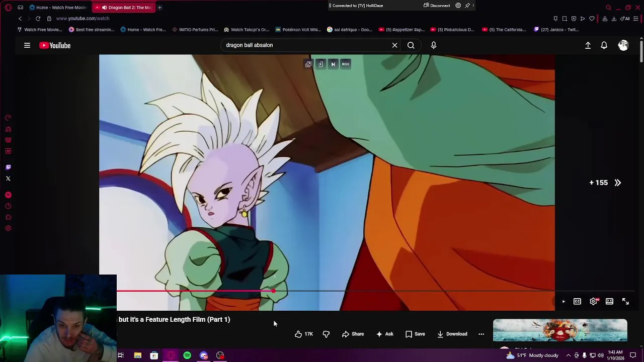644x362 pixels.
Task: Open the Share dialog
Action: [x=353, y=334]
